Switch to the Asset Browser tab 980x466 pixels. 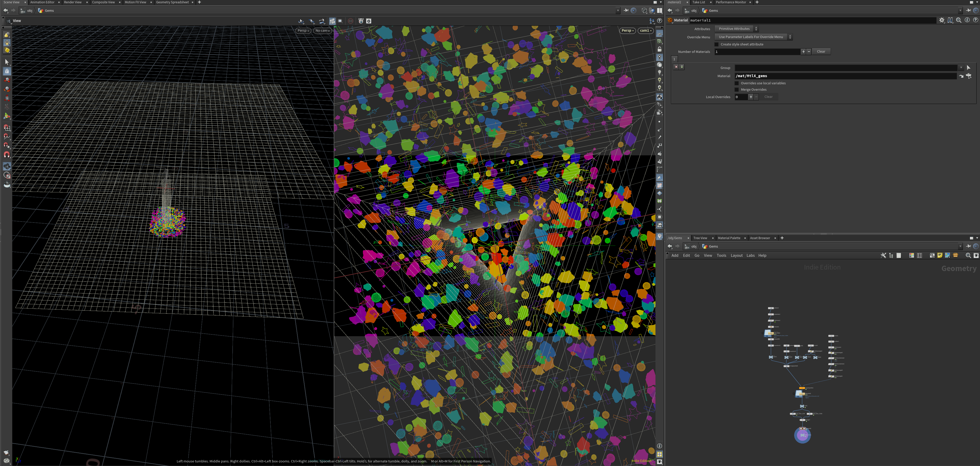point(760,238)
